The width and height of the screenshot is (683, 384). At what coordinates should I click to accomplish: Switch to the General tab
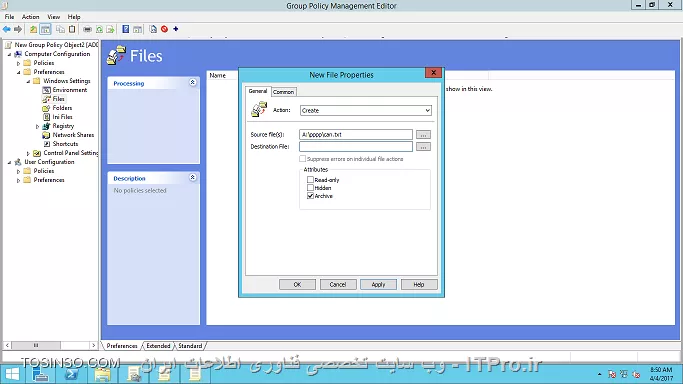pyautogui.click(x=257, y=91)
